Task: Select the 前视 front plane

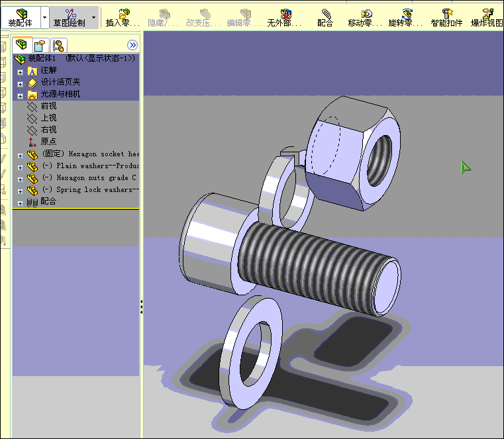Action: click(48, 106)
